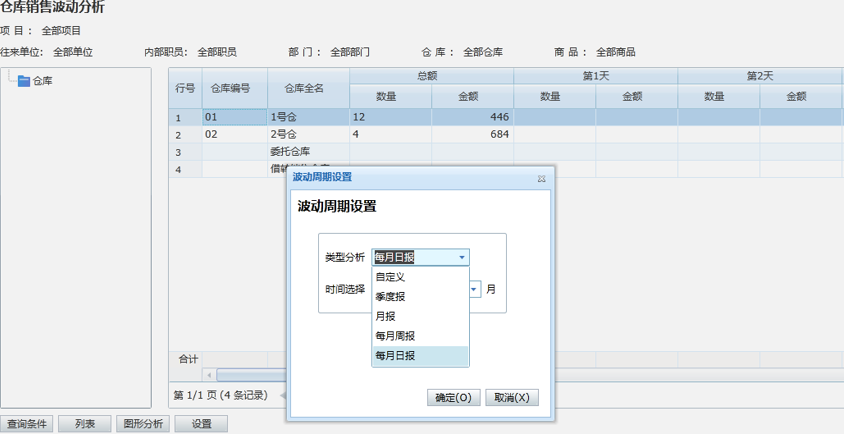Click the 类型分析 combo box text field
Screen dimensions: 844x436
pos(413,257)
